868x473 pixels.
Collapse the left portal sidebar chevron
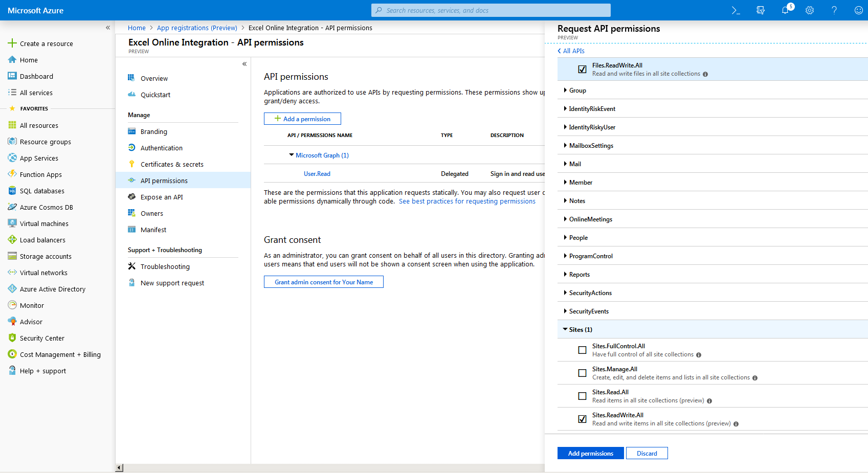[108, 28]
